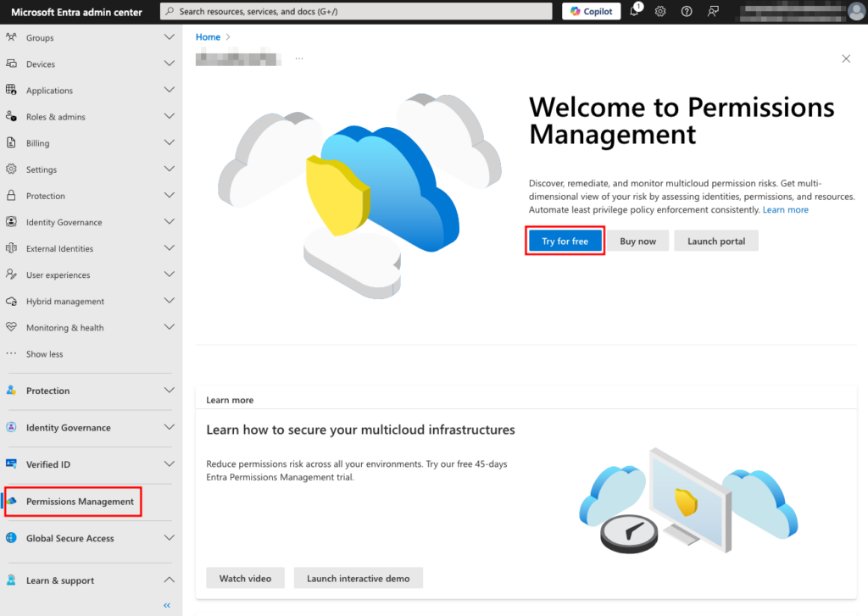Click the Try for free button
Image resolution: width=868 pixels, height=616 pixels.
click(565, 241)
